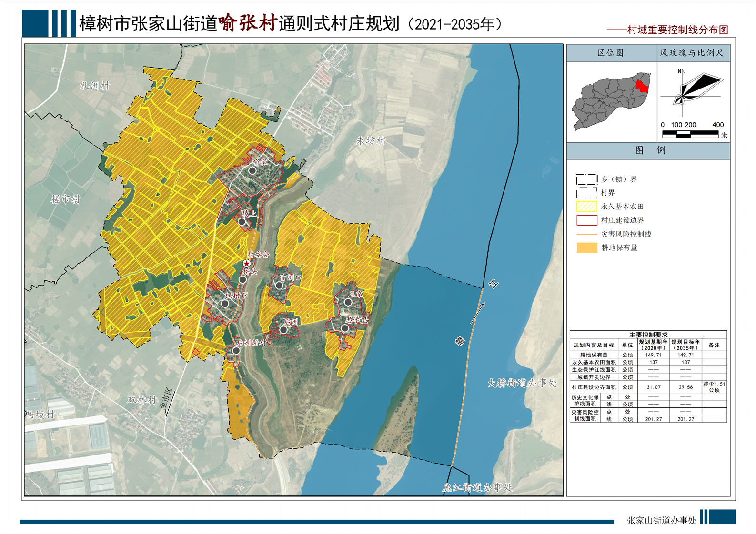
Task: Click the 耕地保有量 orange legend swatch
Action: pyautogui.click(x=586, y=247)
